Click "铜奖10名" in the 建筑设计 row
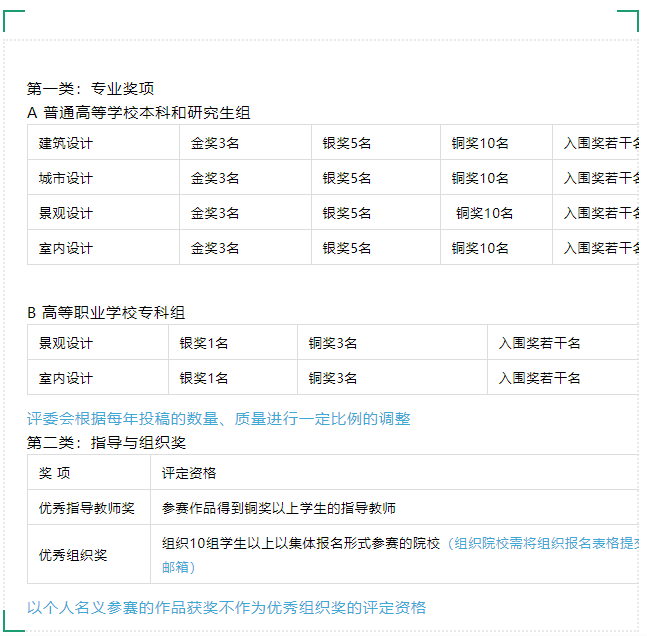The width and height of the screenshot is (647, 636). coord(480,144)
